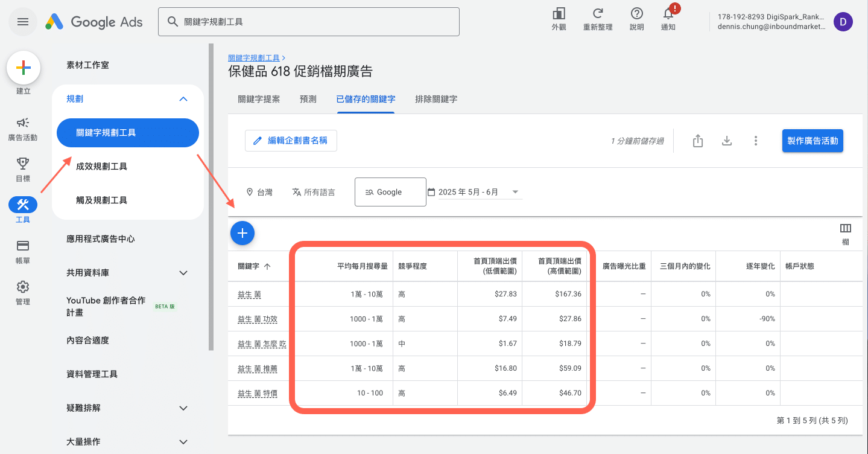Open the 通知 notifications bell
The width and height of the screenshot is (868, 454).
[x=668, y=13]
